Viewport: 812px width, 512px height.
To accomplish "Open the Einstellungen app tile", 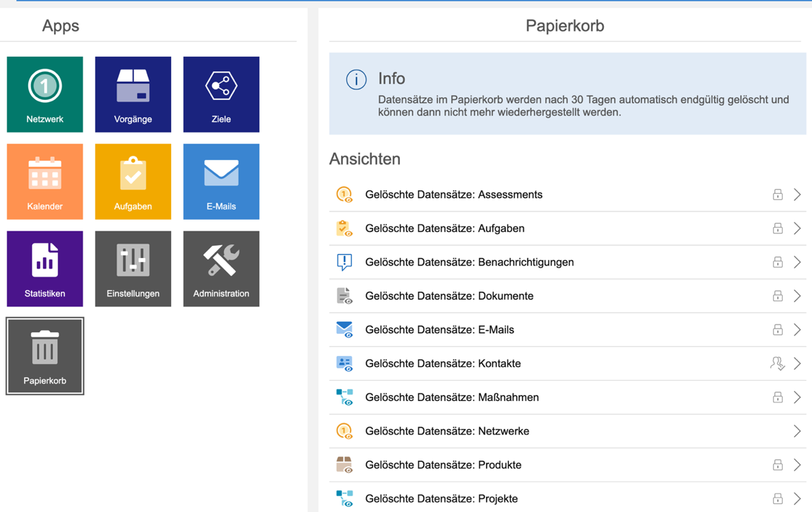I will [133, 268].
